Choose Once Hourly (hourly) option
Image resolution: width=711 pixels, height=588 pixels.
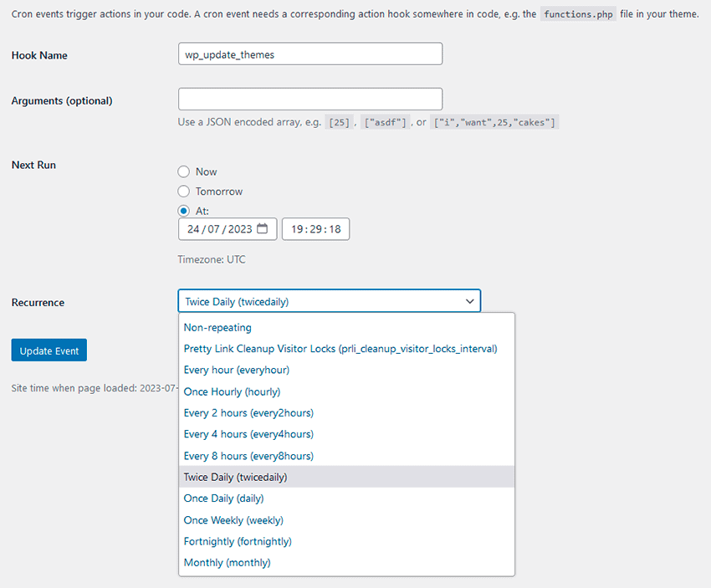point(346,391)
